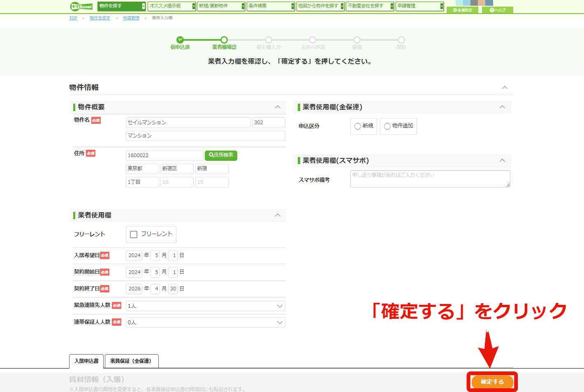Collapse the 業者使用欄(スマサポ) panel
Viewport: 584px width, 392px height.
pos(502,160)
